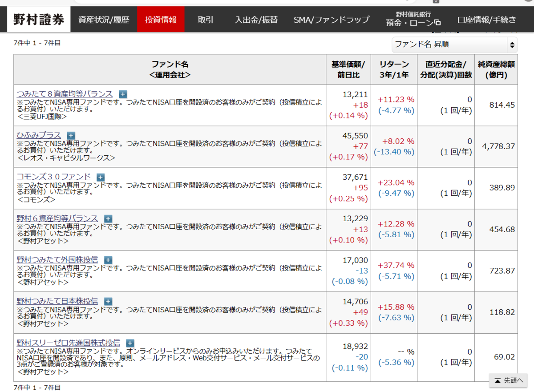Expand plus icon beside 野村6資産均等バランス
Viewport: 534px width, 392px height.
tap(108, 218)
